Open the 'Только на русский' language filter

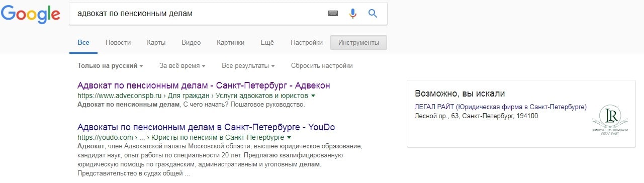click(x=110, y=66)
